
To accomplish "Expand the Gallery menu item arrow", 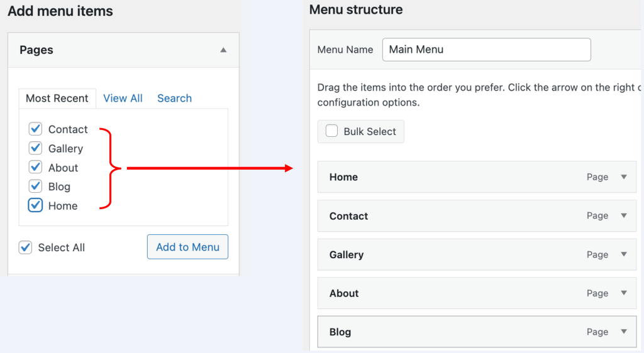I will coord(624,254).
